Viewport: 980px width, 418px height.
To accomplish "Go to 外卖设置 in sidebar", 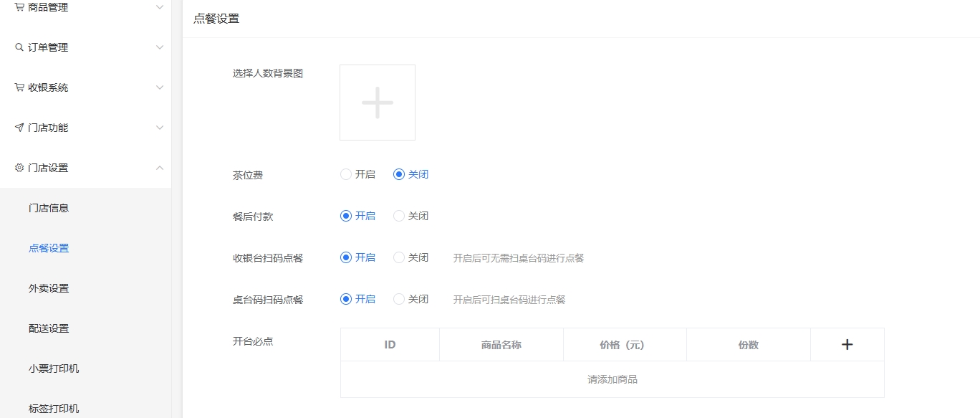I will [49, 288].
